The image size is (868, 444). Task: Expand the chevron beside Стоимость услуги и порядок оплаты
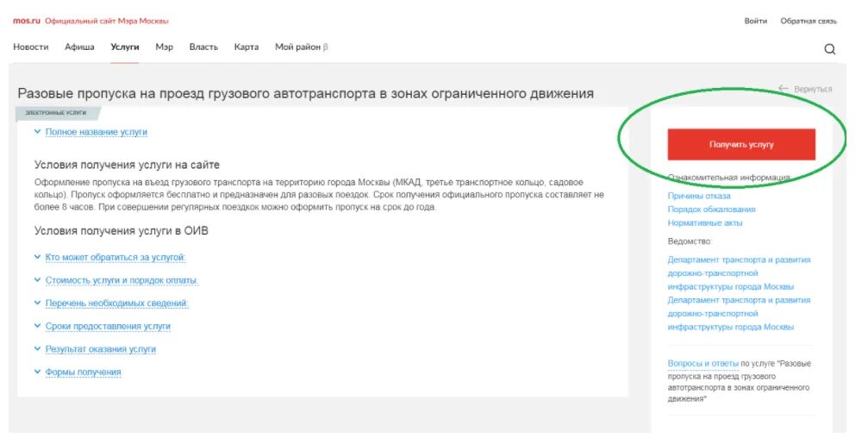(37, 280)
